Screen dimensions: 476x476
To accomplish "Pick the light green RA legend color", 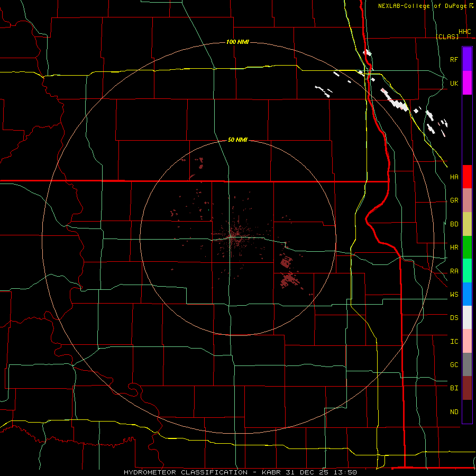I will [x=467, y=271].
